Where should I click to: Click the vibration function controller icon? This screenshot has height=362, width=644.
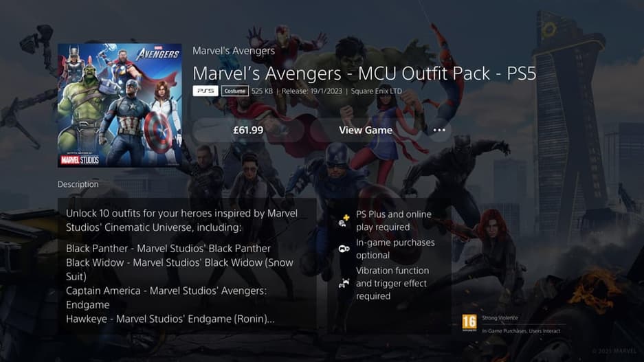coord(344,283)
